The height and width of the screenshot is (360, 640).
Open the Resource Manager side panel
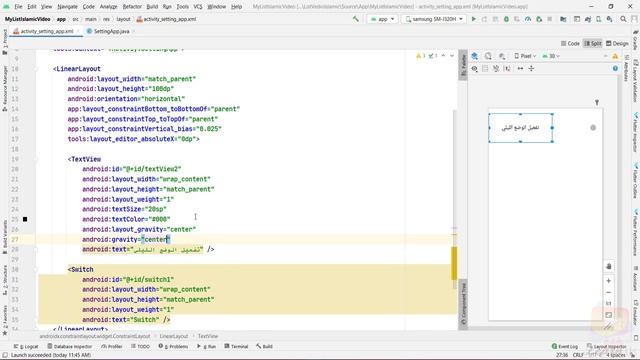(5, 88)
